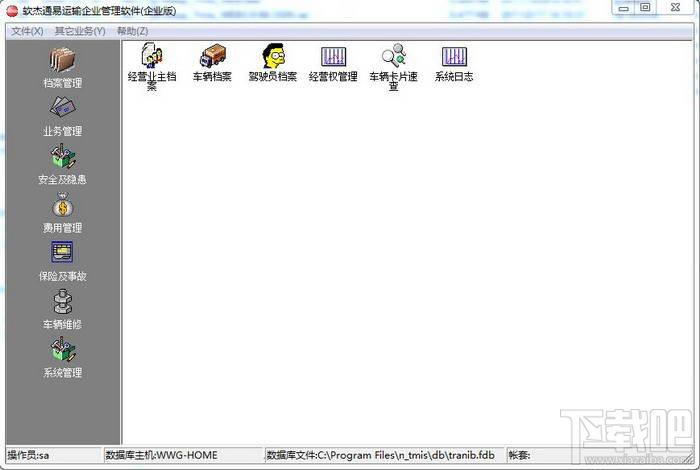The image size is (700, 470).
Task: Click 帐套 status bar field
Action: (598, 455)
